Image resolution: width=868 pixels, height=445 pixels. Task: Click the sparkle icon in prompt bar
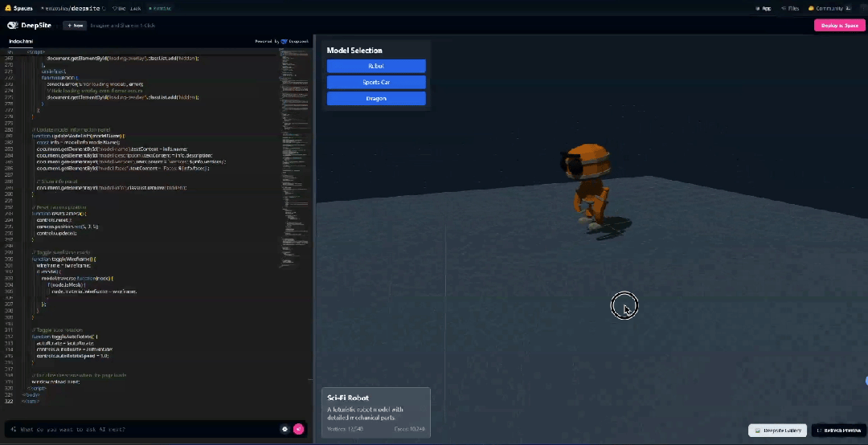[x=14, y=430]
